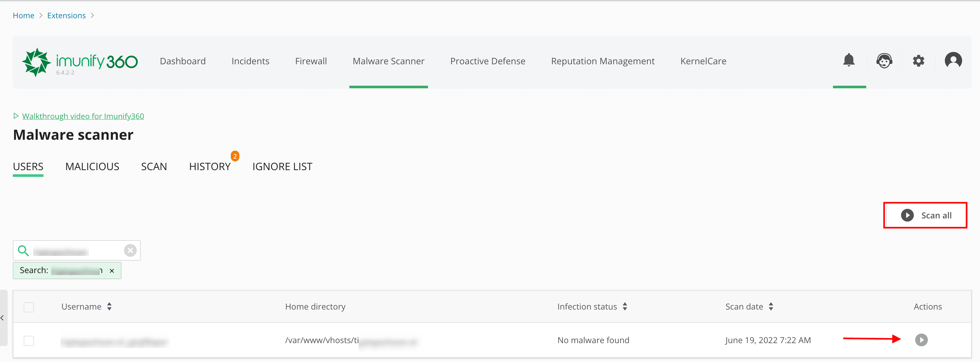The width and height of the screenshot is (980, 362).
Task: Follow the Extensions breadcrumb link
Action: click(66, 16)
